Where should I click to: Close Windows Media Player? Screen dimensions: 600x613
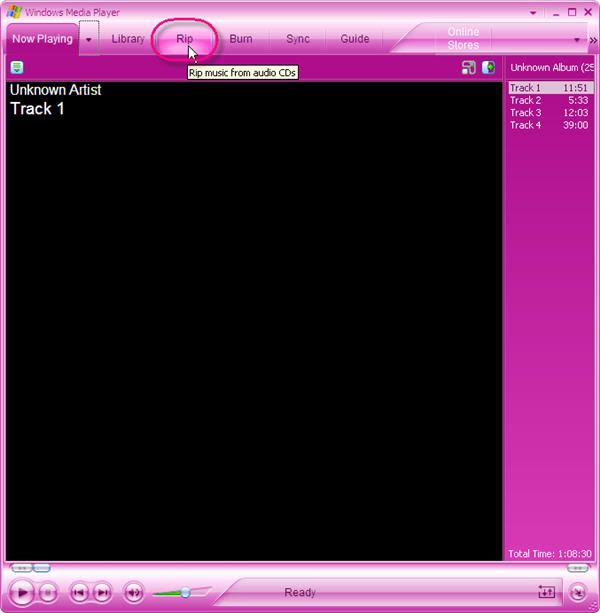pos(588,12)
